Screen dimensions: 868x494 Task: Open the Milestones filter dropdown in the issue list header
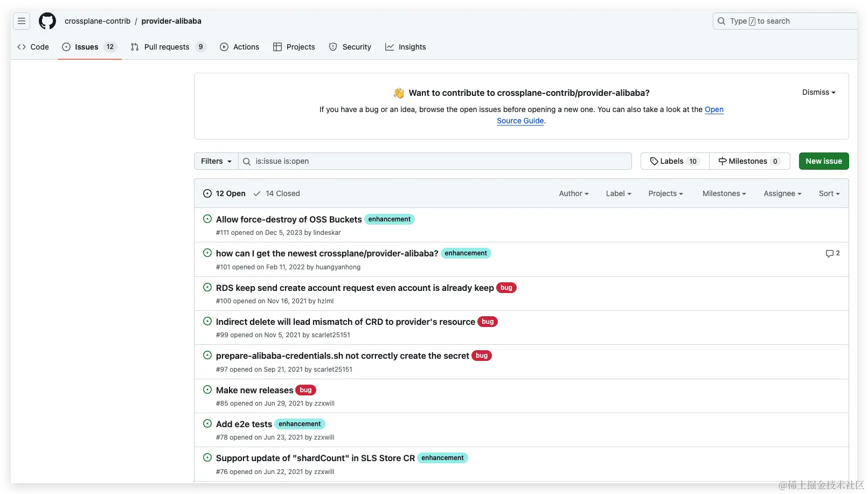[x=724, y=193]
